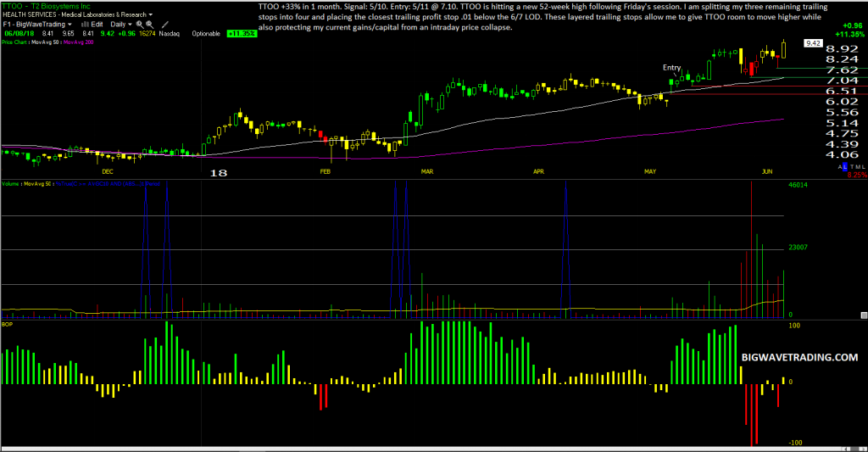Click the 18 year marker on time axis
Image resolution: width=868 pixels, height=452 pixels.
point(219,173)
